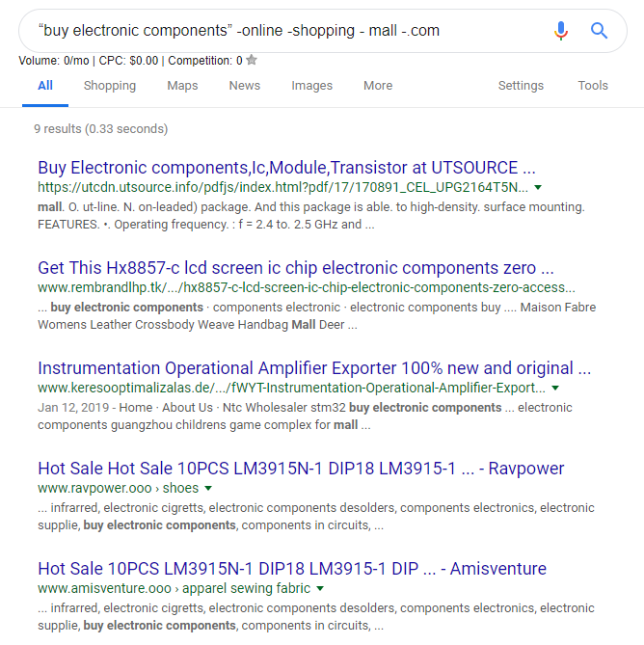Image resolution: width=644 pixels, height=645 pixels.
Task: Expand dropdown arrow beside ravpower.ooo shoes
Action: [208, 488]
